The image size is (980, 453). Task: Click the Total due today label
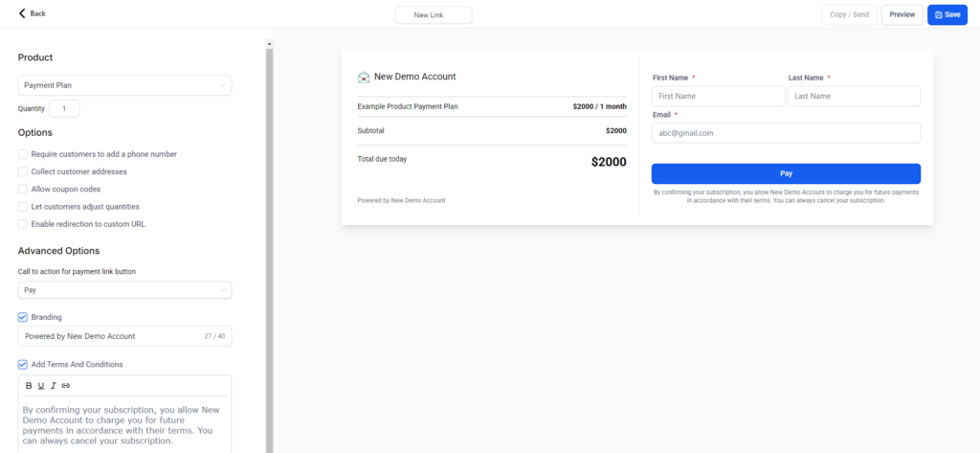click(382, 159)
